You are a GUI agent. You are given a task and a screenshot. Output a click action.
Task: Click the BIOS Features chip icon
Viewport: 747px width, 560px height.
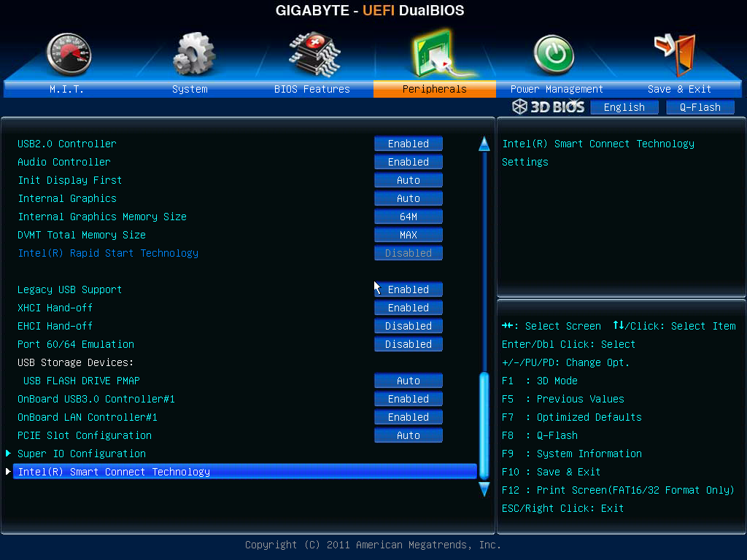[x=315, y=55]
